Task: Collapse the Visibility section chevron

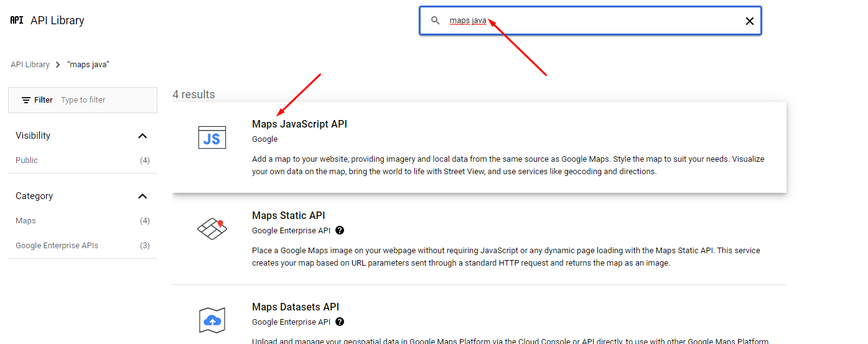Action: pos(142,136)
